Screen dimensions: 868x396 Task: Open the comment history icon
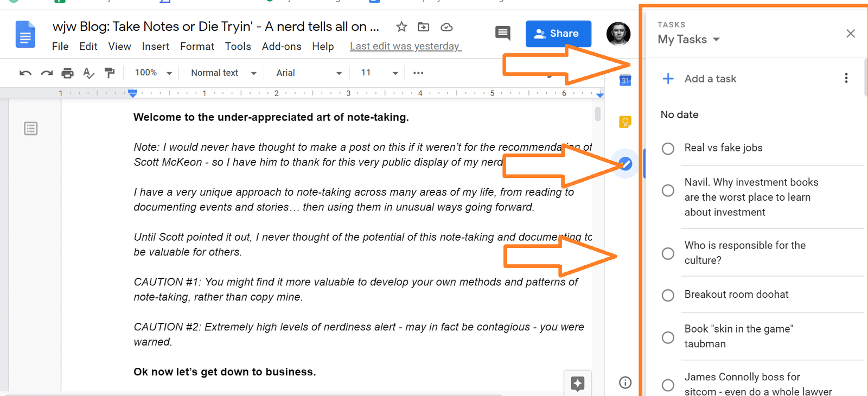[x=502, y=33]
